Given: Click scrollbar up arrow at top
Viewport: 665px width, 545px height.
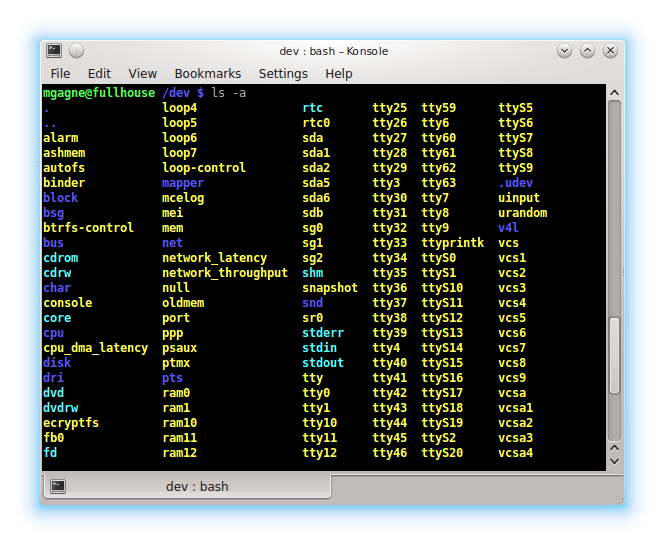Looking at the screenshot, I should tap(614, 92).
